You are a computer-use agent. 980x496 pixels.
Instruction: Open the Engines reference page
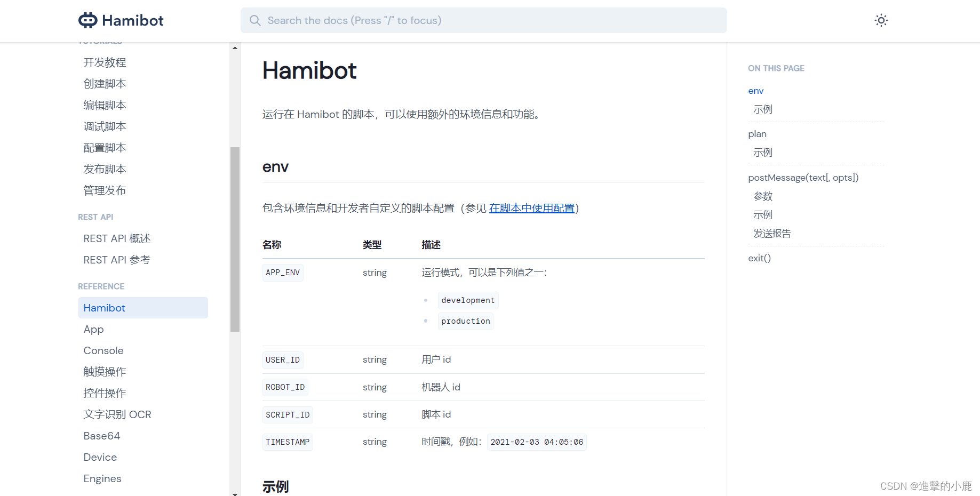102,478
